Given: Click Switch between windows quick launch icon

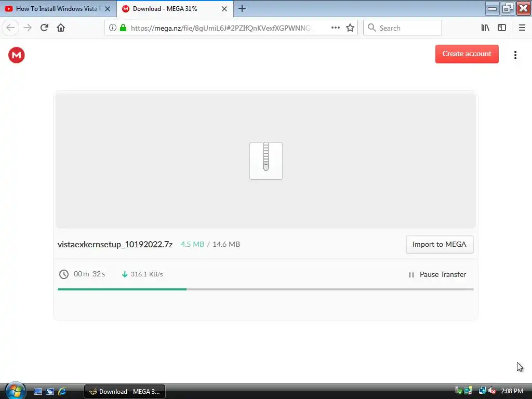Looking at the screenshot, I should (x=50, y=392).
